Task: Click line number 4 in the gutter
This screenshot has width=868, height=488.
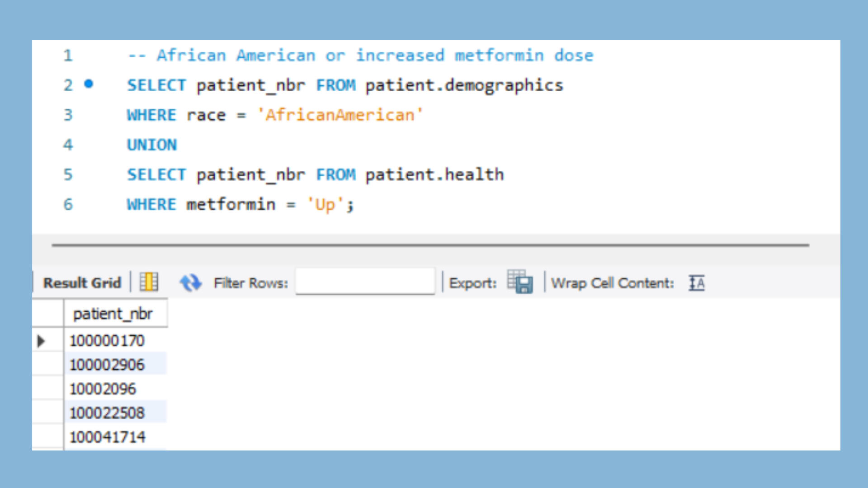Action: [68, 145]
